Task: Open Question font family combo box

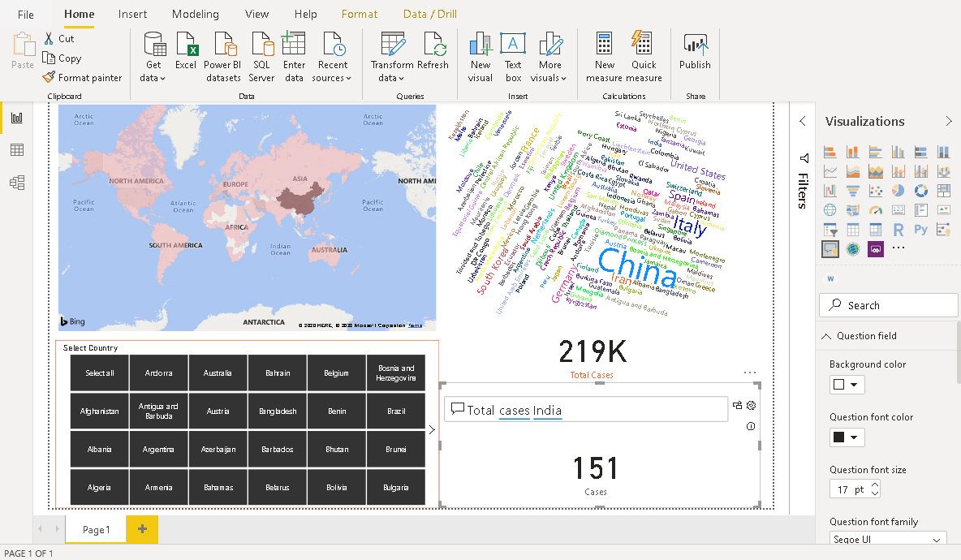Action: click(887, 539)
